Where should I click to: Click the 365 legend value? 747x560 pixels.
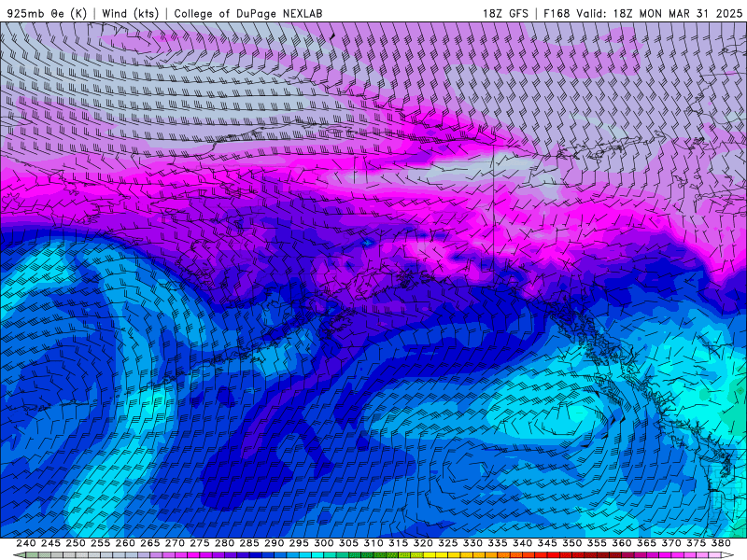tap(646, 543)
